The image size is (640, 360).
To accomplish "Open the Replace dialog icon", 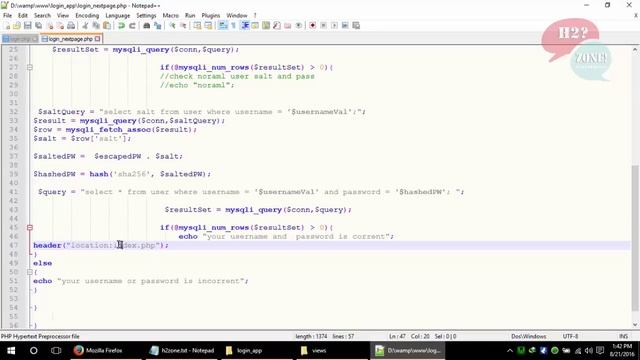I will pyautogui.click(x=158, y=26).
